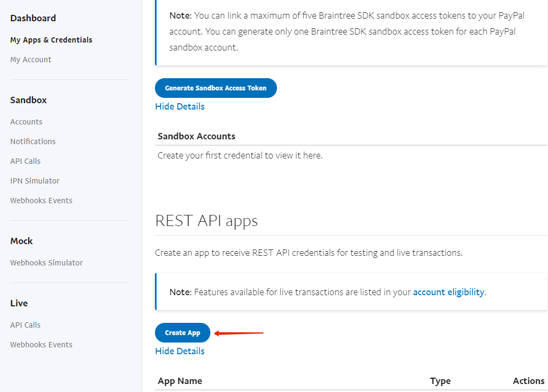This screenshot has height=392, width=548.
Task: Open IPN Simulator
Action: point(35,181)
